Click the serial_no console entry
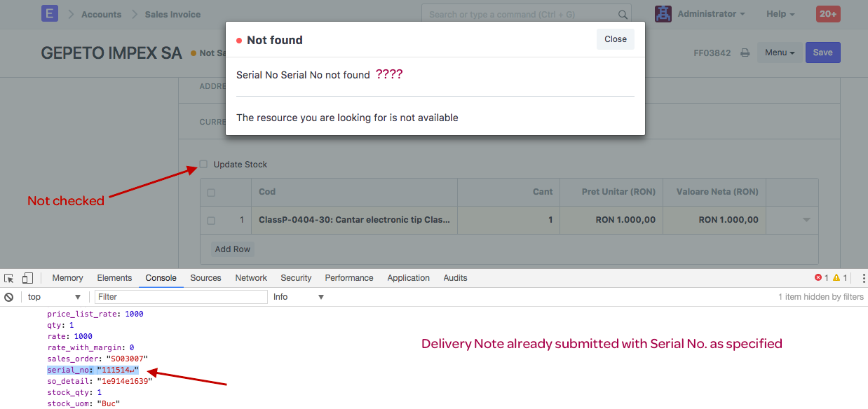The height and width of the screenshot is (409, 868). (x=93, y=370)
